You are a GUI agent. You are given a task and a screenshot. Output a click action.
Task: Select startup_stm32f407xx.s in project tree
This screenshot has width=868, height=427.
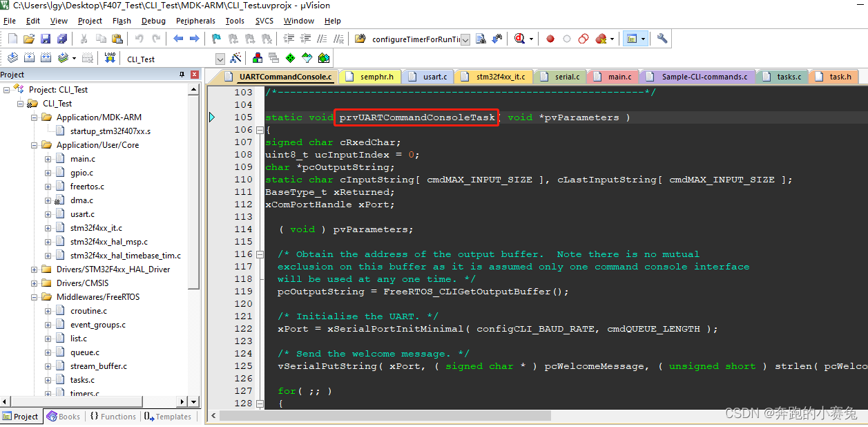(110, 131)
